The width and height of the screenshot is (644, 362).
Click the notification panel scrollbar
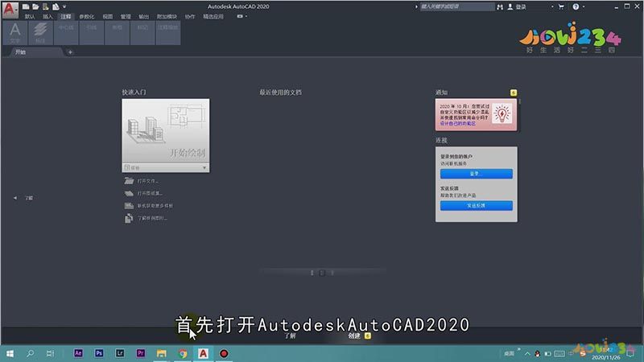point(519,102)
